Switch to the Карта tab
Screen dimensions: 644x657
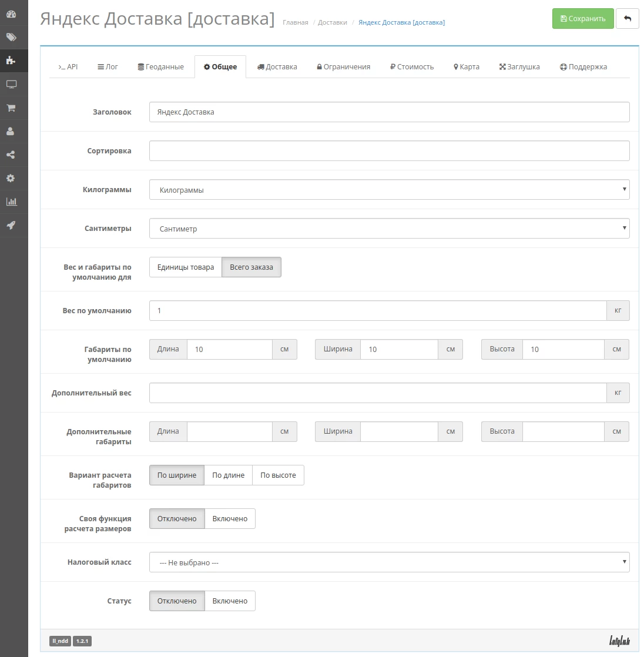(x=467, y=66)
